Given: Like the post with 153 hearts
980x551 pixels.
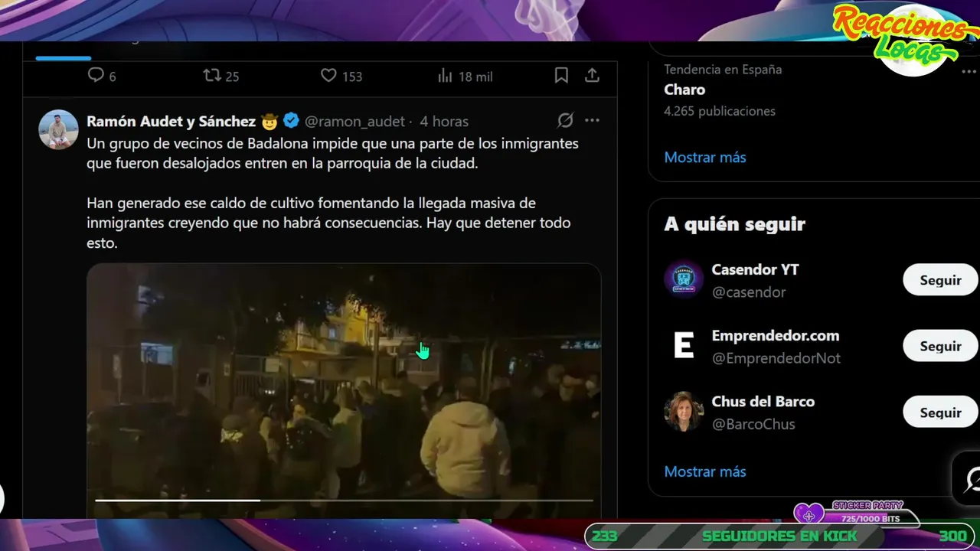Looking at the screenshot, I should click(x=328, y=75).
